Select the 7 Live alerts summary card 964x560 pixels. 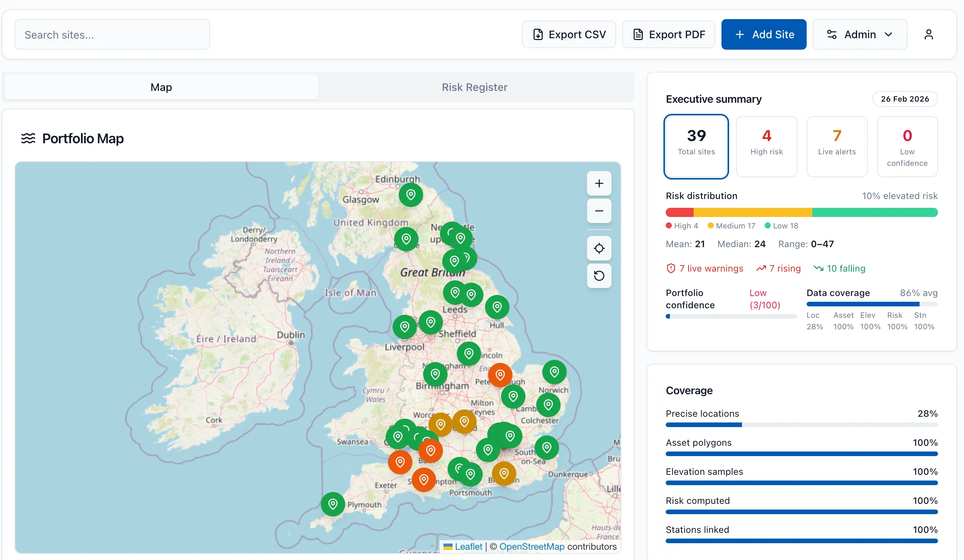point(837,147)
